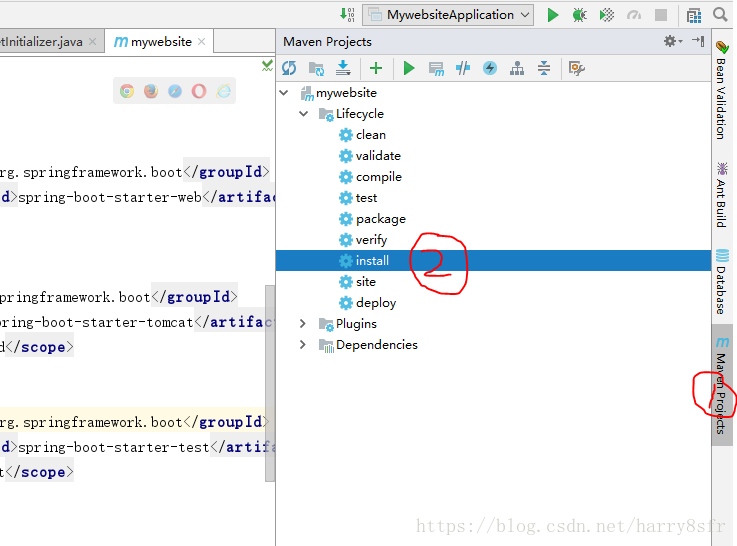
Task: Open Maven settings wrench icon
Action: [576, 69]
